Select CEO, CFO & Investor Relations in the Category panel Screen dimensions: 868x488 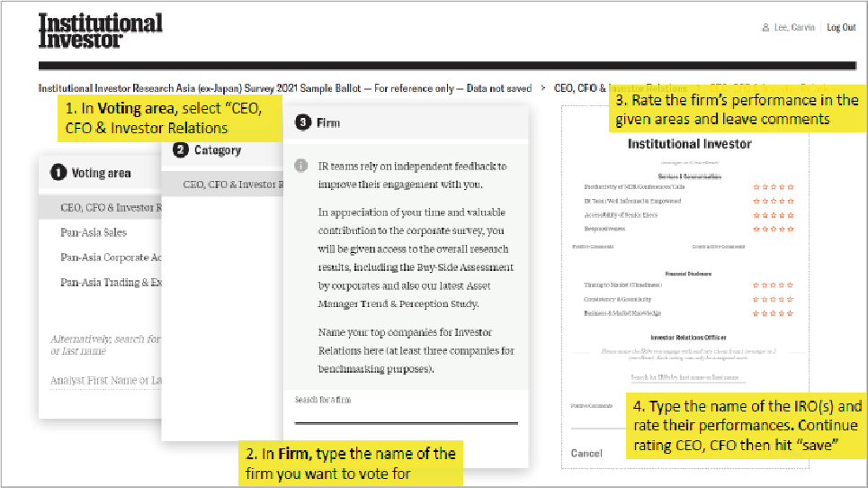pyautogui.click(x=222, y=184)
